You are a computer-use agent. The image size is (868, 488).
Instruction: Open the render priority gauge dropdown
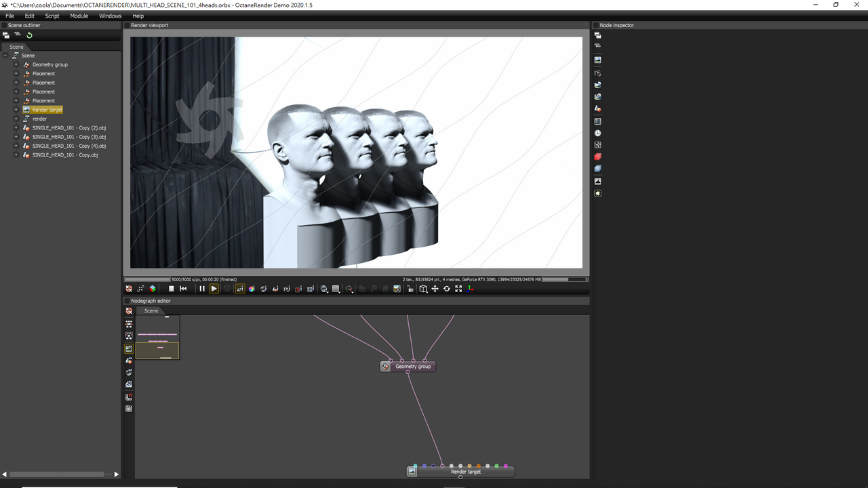tap(349, 289)
